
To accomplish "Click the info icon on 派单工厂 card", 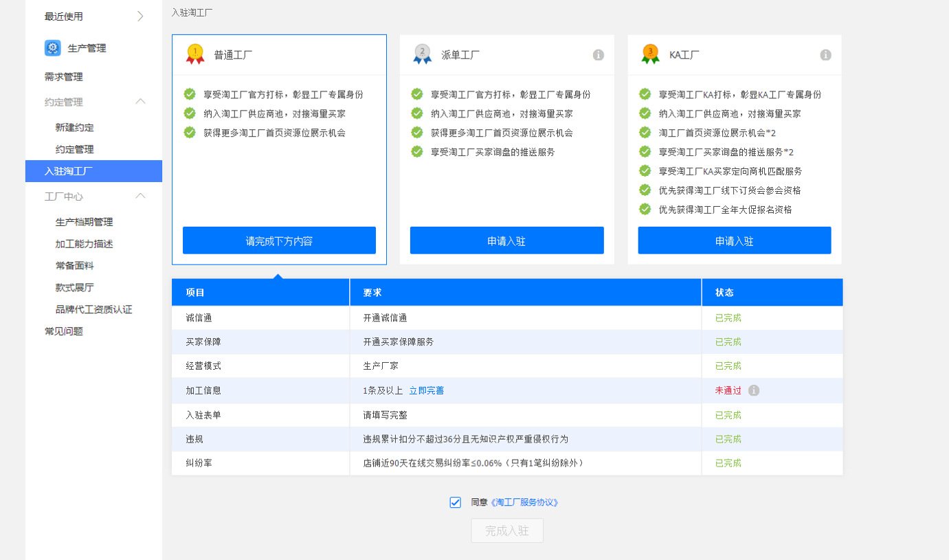I will [599, 55].
